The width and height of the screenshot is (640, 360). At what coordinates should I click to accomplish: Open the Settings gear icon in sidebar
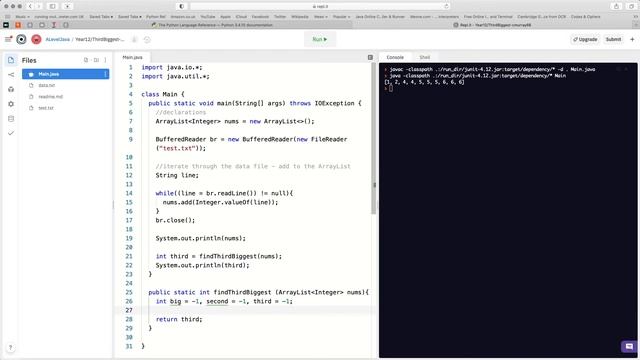click(x=11, y=104)
